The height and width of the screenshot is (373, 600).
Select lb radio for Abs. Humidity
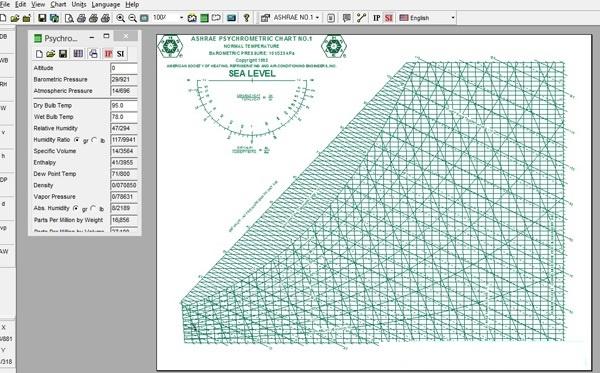[93, 208]
